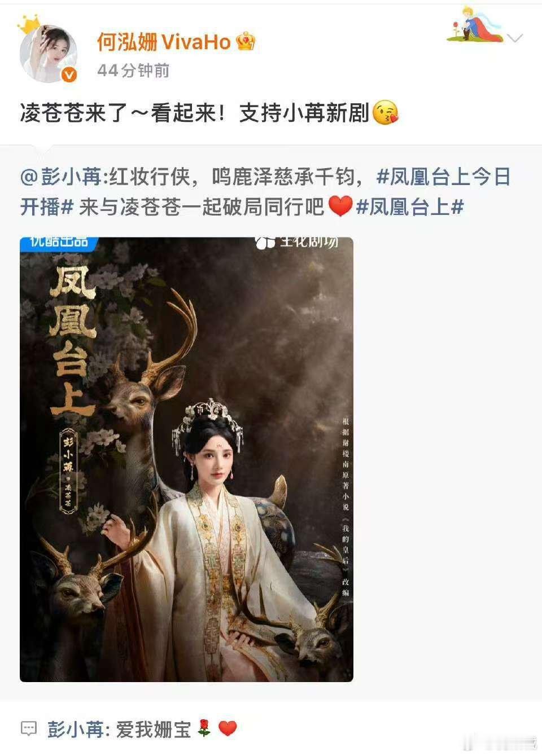Click the comment bubble icon
The width and height of the screenshot is (542, 756).
29,728
